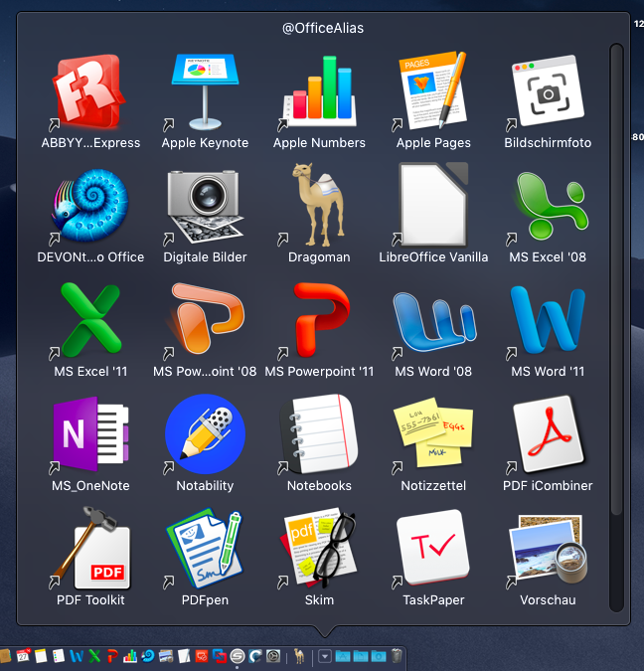Open MS Excel '11 in the grid
The height and width of the screenshot is (671, 644).
pyautogui.click(x=90, y=320)
